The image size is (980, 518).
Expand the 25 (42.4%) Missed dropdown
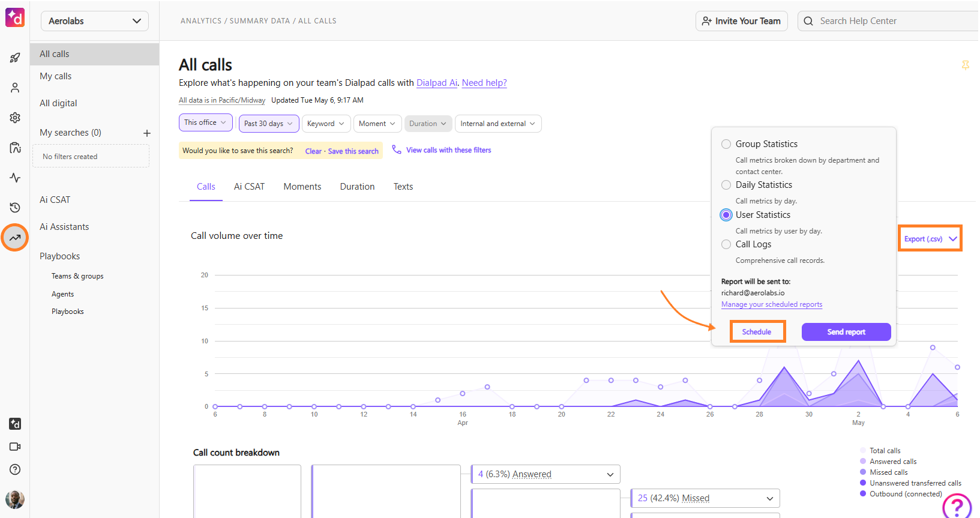[705, 498]
